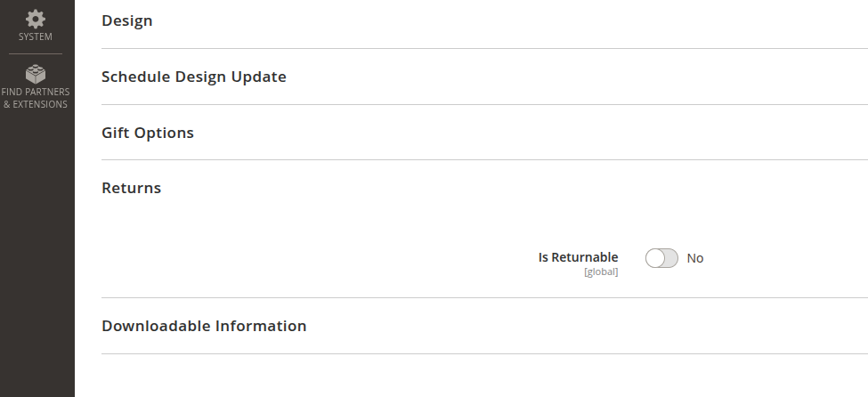Open Find Partners & Extensions menu label
This screenshot has width=868, height=397.
coord(36,98)
